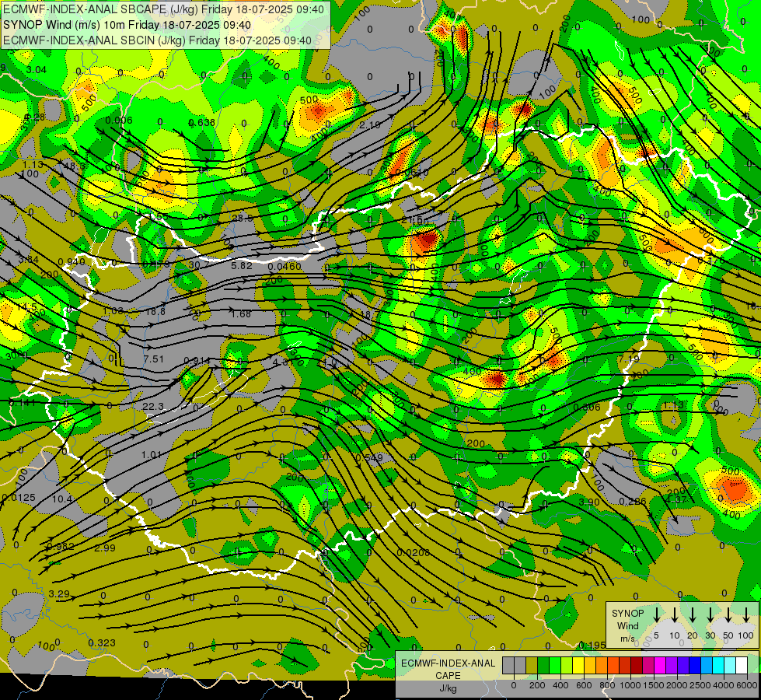This screenshot has height=700, width=761.
Task: Click the wind arrow above the 10 label
Action: pyautogui.click(x=675, y=614)
